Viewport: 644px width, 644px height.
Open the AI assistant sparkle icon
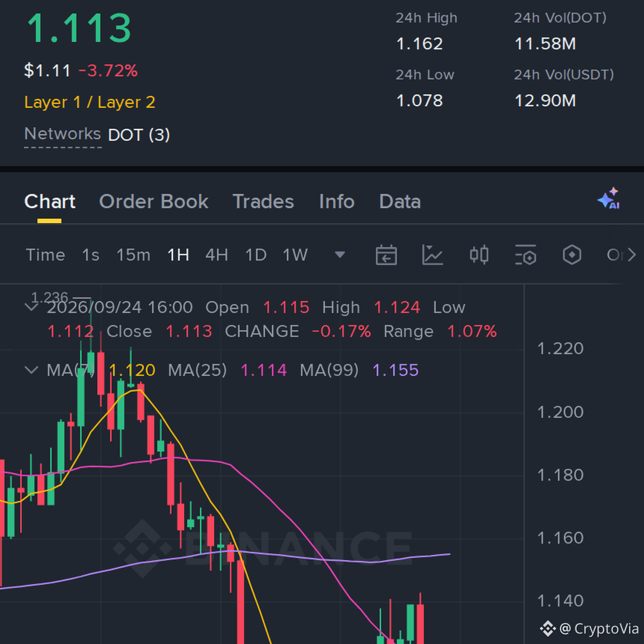coord(609,199)
